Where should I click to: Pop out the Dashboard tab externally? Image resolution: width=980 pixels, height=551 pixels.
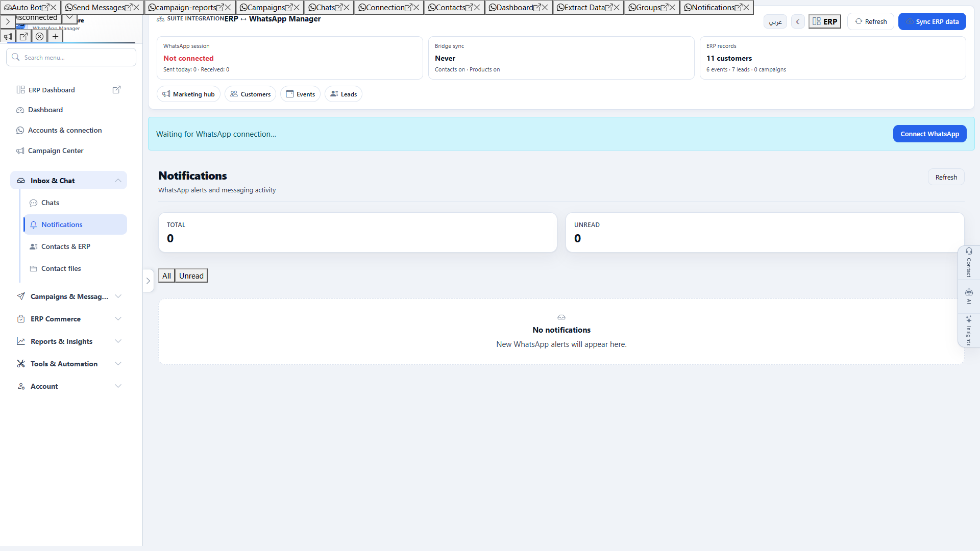[x=537, y=7]
